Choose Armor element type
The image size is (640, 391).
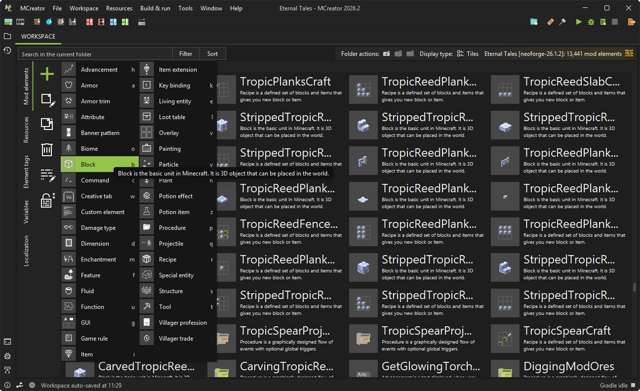100,85
